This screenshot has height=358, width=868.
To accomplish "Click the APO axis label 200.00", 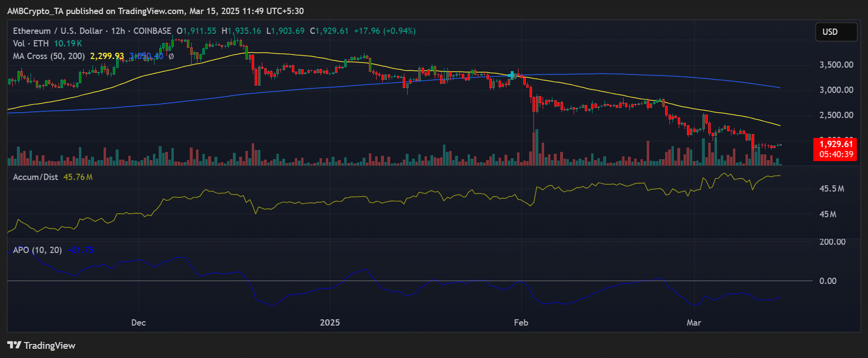I will [832, 242].
